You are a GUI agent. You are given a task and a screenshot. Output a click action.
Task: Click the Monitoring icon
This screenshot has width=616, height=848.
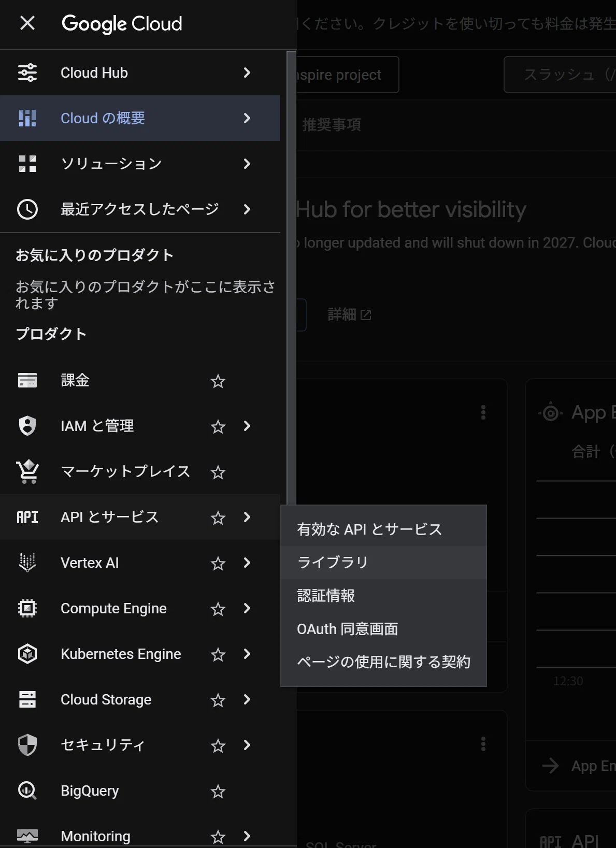[x=27, y=836]
